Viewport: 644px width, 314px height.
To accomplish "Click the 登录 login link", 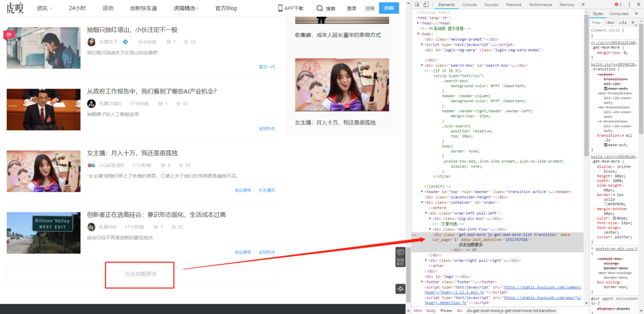I will [x=352, y=8].
